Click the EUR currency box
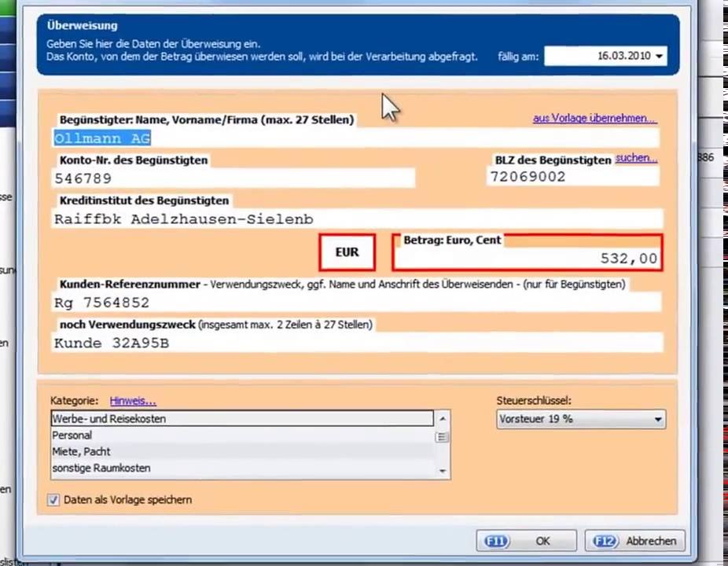 tap(347, 252)
